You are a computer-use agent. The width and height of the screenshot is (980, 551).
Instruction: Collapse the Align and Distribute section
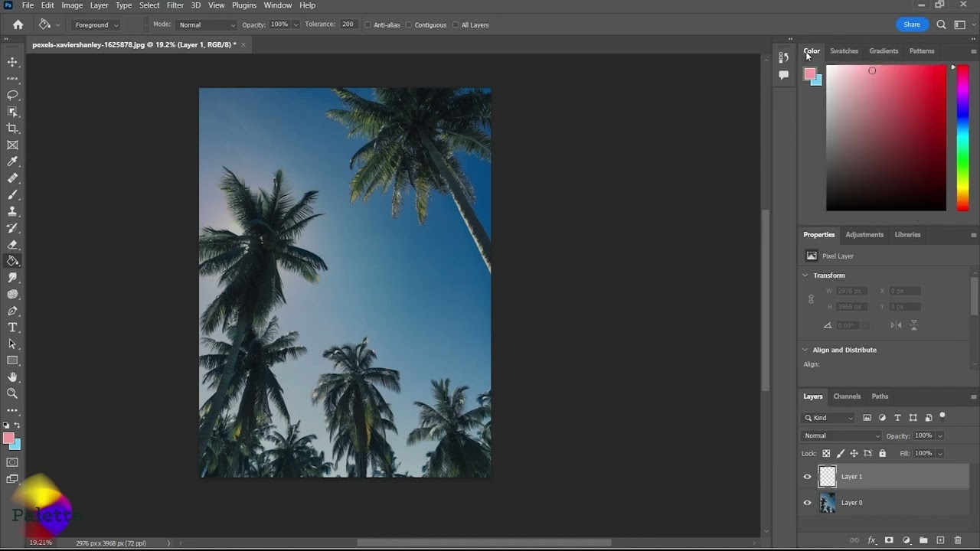pyautogui.click(x=805, y=350)
